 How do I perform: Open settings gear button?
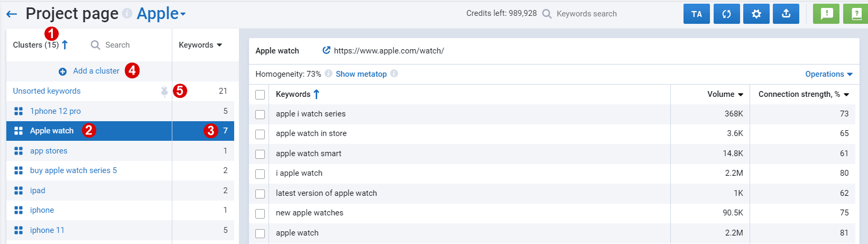point(756,14)
